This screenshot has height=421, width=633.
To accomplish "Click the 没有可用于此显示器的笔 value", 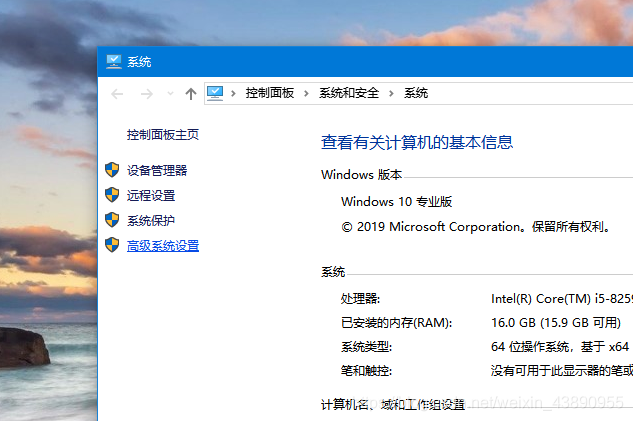I will coord(562,370).
